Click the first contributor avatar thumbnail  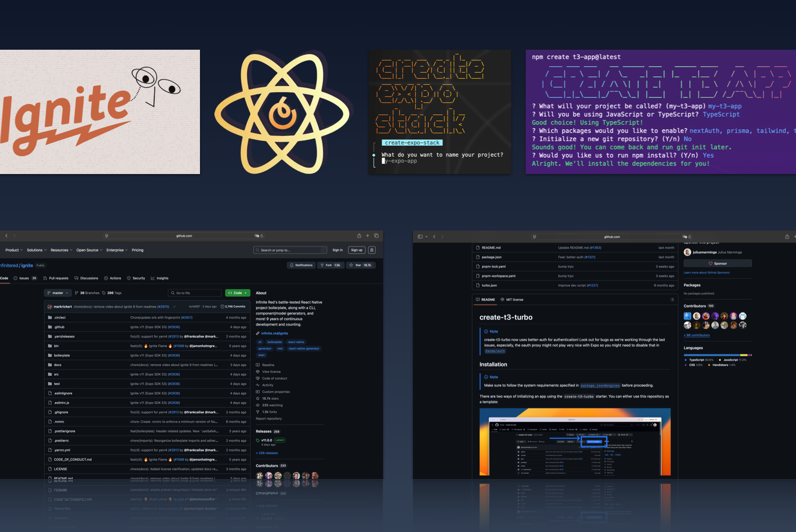260,475
